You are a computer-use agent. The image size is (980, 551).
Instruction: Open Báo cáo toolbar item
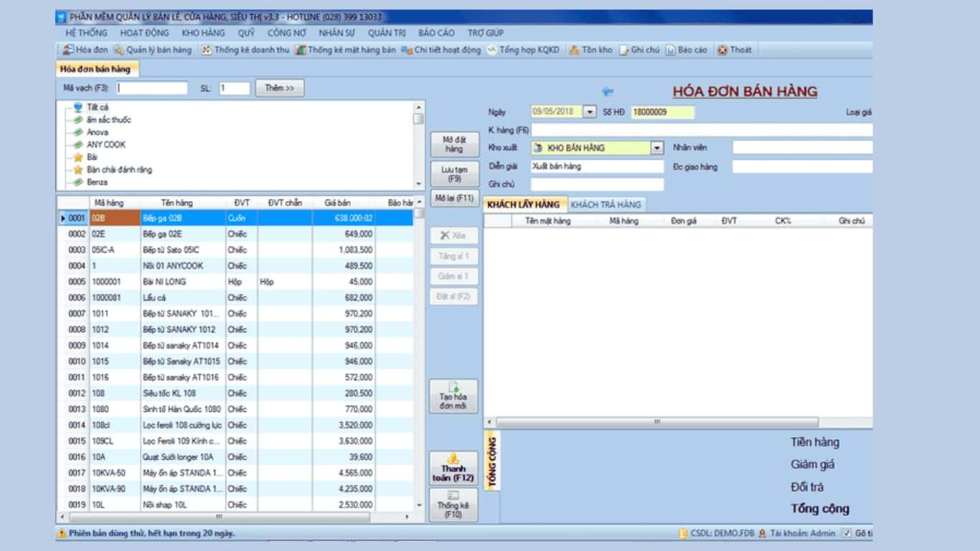coord(687,50)
